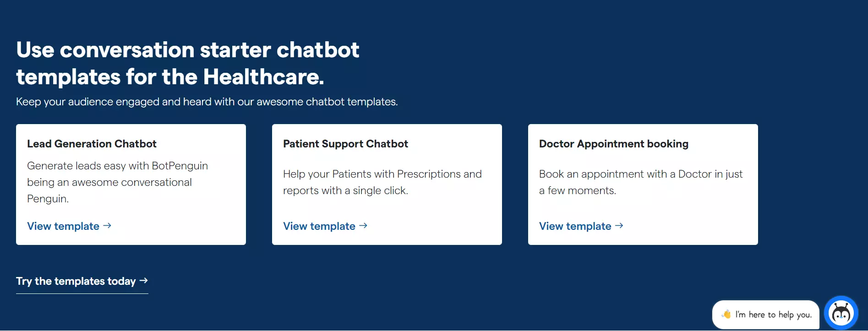Click arrow icon in Patient Support Chatbot card

tap(363, 226)
